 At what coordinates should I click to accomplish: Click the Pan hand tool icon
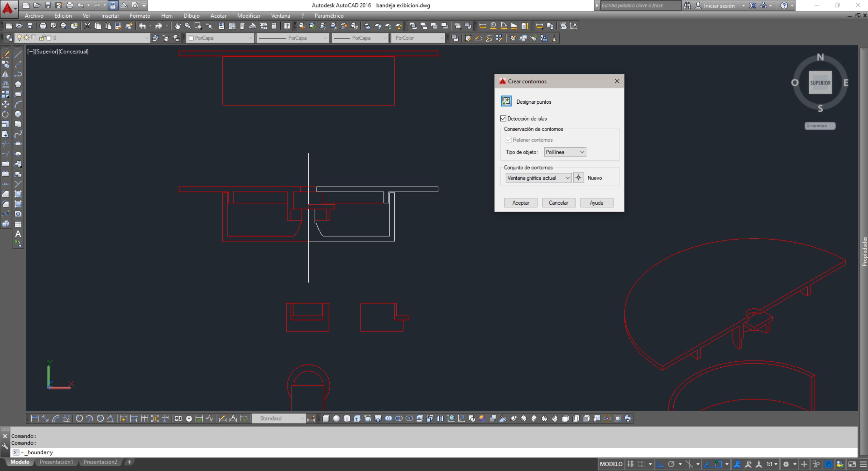point(177,26)
